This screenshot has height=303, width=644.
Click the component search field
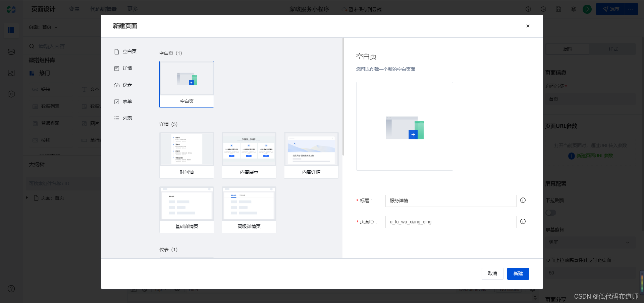click(x=64, y=46)
